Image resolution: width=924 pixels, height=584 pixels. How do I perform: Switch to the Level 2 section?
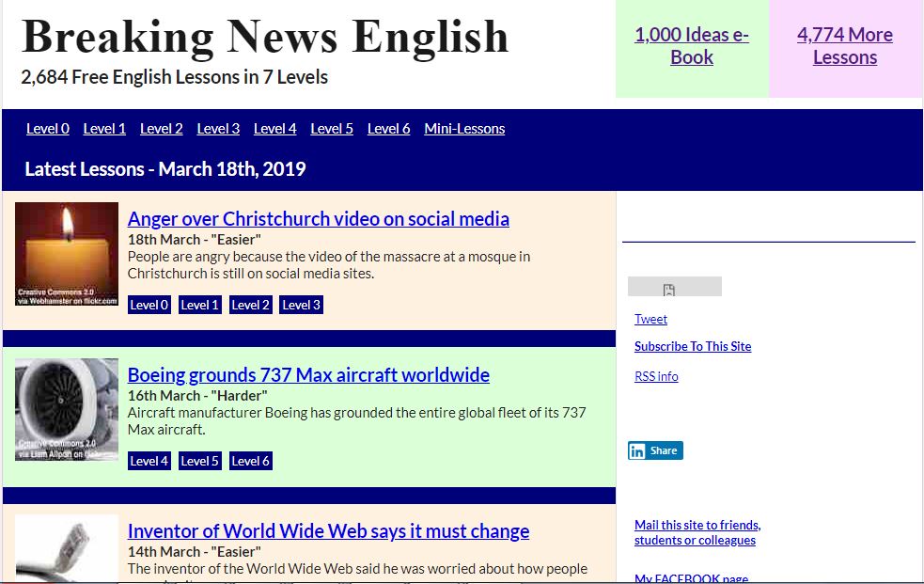[x=161, y=128]
